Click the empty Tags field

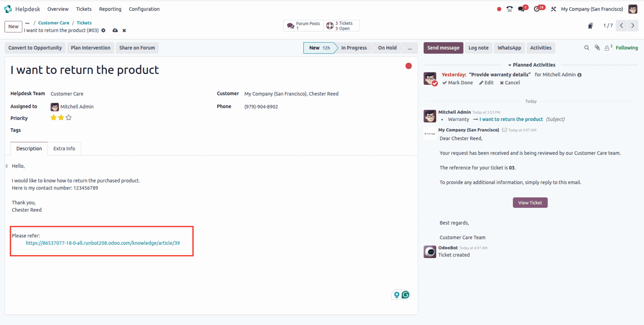click(130, 130)
